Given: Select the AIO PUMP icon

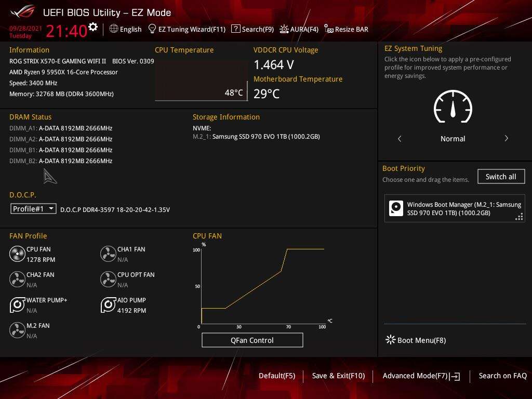Looking at the screenshot, I should point(108,305).
